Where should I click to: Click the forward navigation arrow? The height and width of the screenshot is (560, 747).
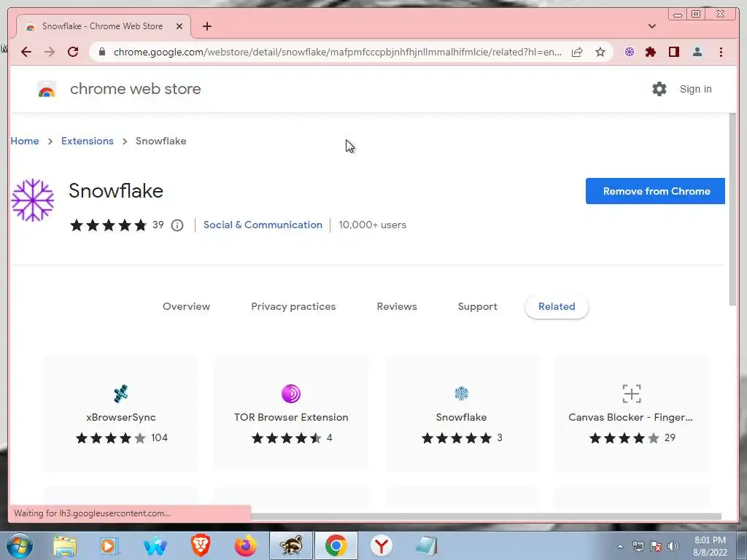pos(50,52)
